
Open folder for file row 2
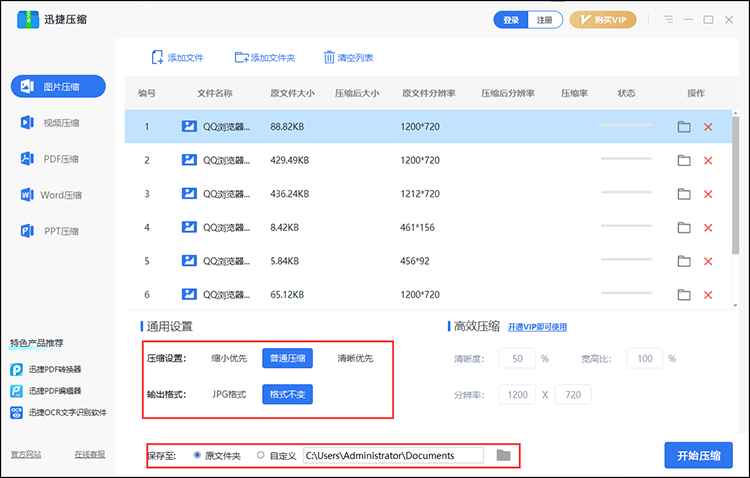coord(684,160)
